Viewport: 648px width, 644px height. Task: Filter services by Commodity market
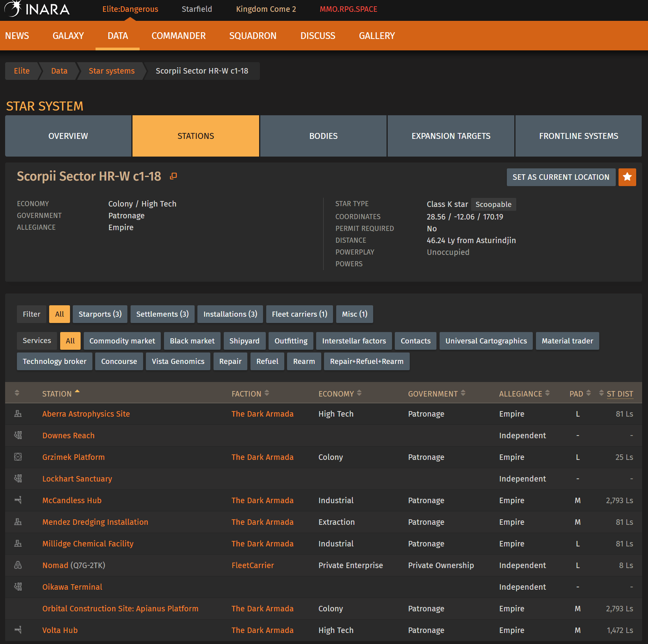(122, 341)
